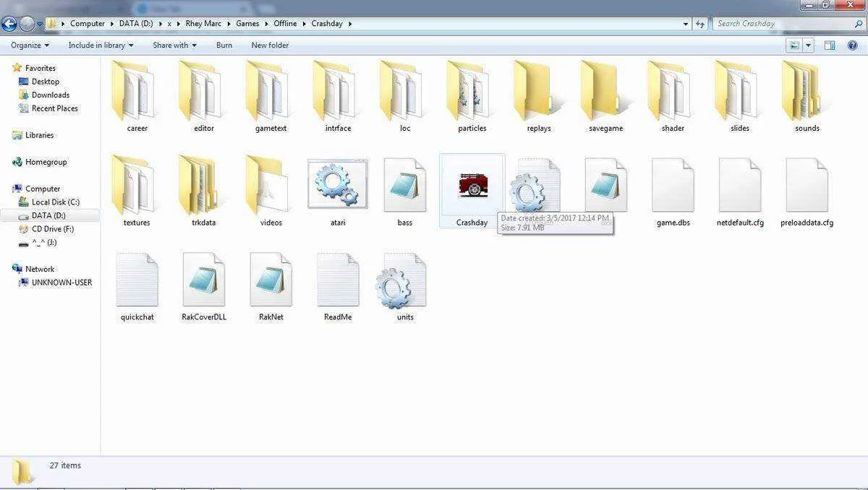Click Rhey Marc in the address breadcrumb

click(x=204, y=23)
